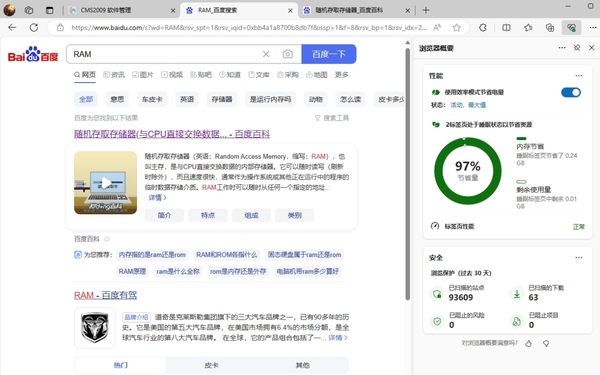600x375 pixels.
Task: Open Baidu image search camera icon
Action: [288, 54]
